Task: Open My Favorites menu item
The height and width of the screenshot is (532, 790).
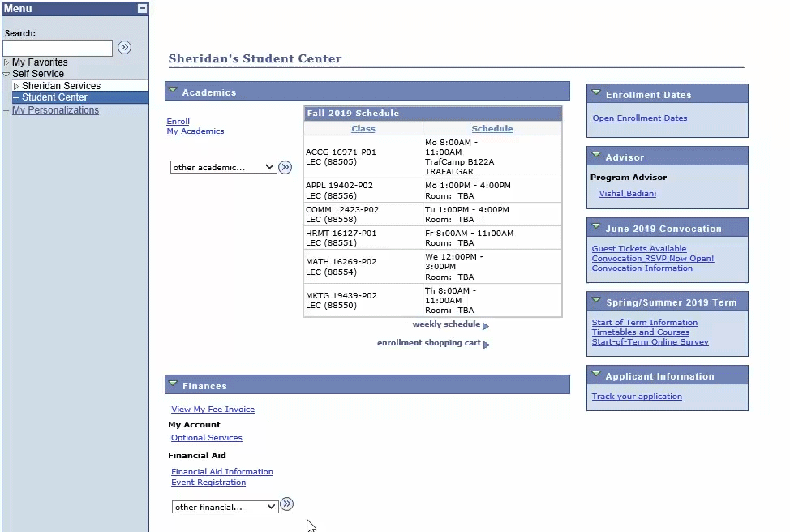Action: point(40,62)
